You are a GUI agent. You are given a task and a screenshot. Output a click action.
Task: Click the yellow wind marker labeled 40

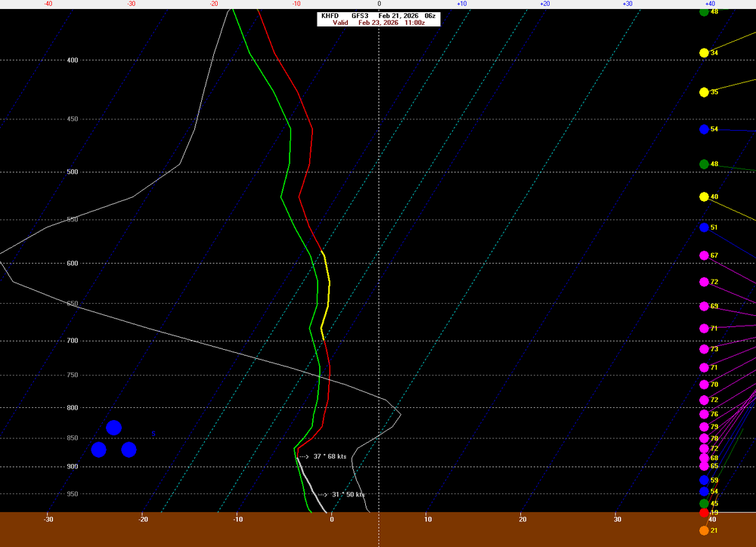[x=704, y=197]
